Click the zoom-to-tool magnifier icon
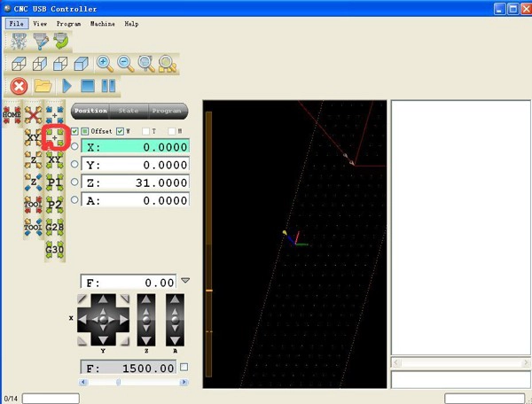The width and height of the screenshot is (532, 404). click(x=146, y=64)
